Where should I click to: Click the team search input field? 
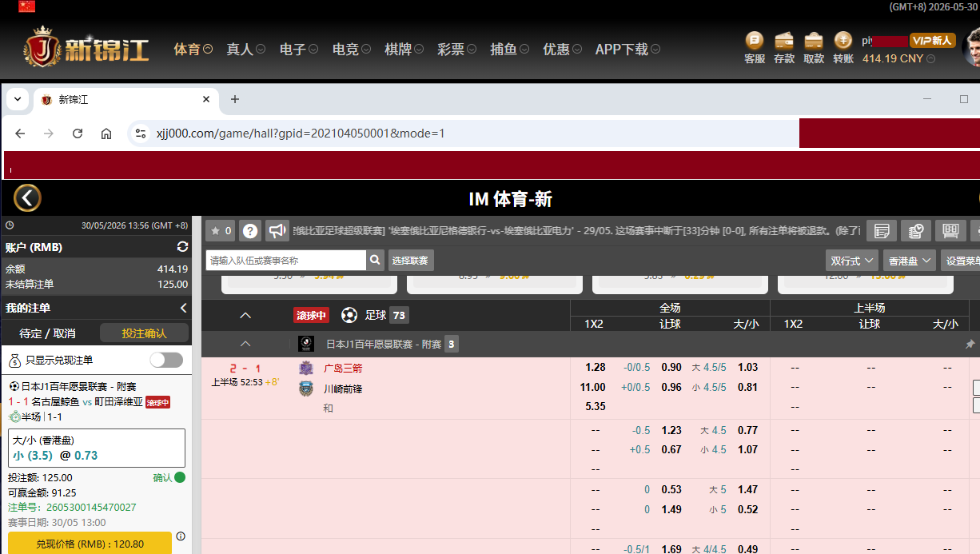coord(286,260)
